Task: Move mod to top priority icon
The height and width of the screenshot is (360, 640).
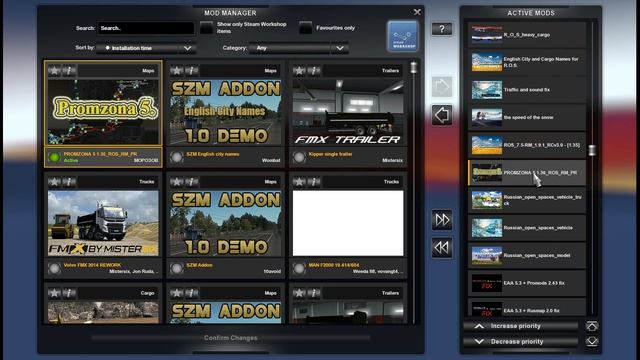Action: click(x=592, y=326)
